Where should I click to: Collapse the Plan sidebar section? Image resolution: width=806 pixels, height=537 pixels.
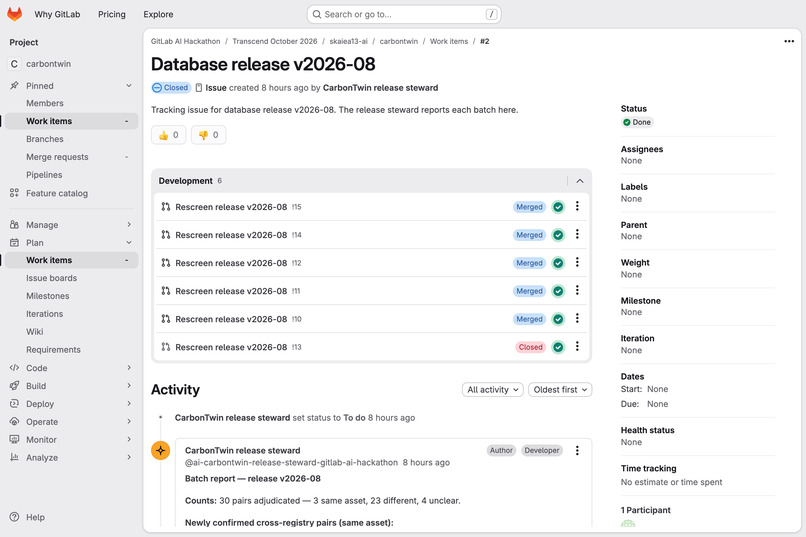[x=129, y=243]
